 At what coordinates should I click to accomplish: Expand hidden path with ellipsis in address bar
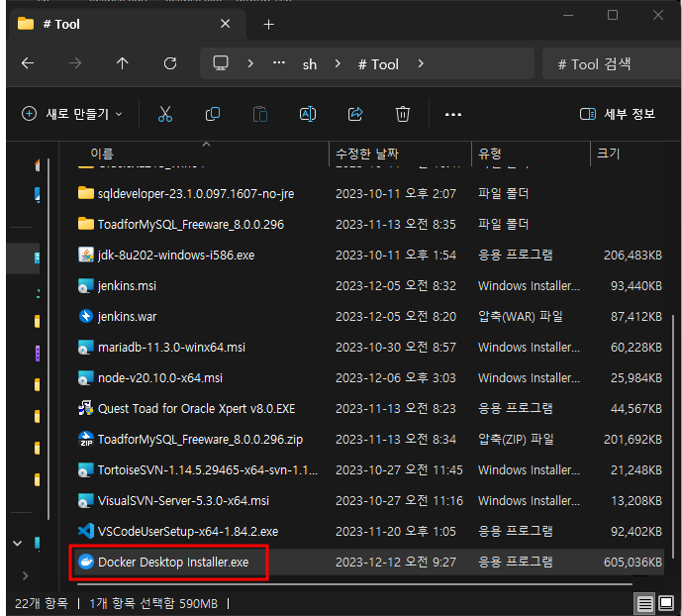[279, 63]
